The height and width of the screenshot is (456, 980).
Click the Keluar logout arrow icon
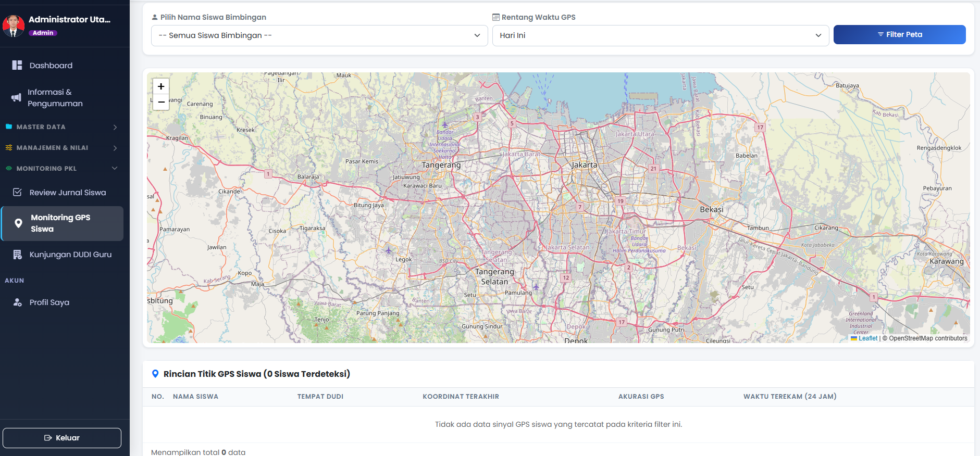coord(48,438)
